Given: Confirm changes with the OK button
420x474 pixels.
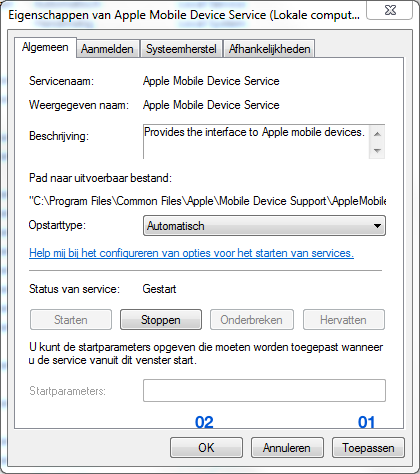Looking at the screenshot, I should coord(206,448).
